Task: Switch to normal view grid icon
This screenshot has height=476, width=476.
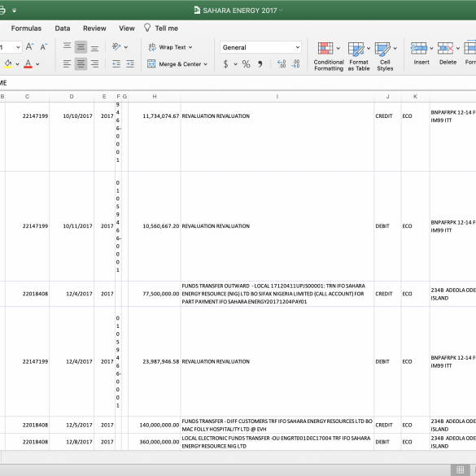Action: pyautogui.click(x=460, y=469)
